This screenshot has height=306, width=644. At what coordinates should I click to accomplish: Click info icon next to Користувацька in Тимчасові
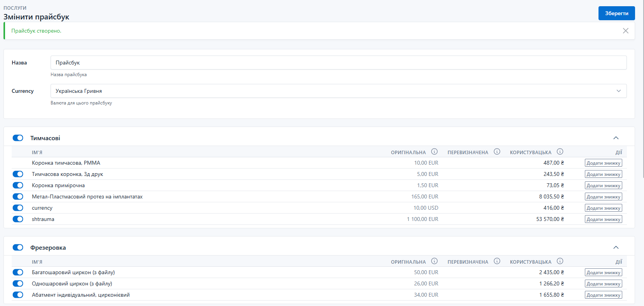pyautogui.click(x=560, y=152)
